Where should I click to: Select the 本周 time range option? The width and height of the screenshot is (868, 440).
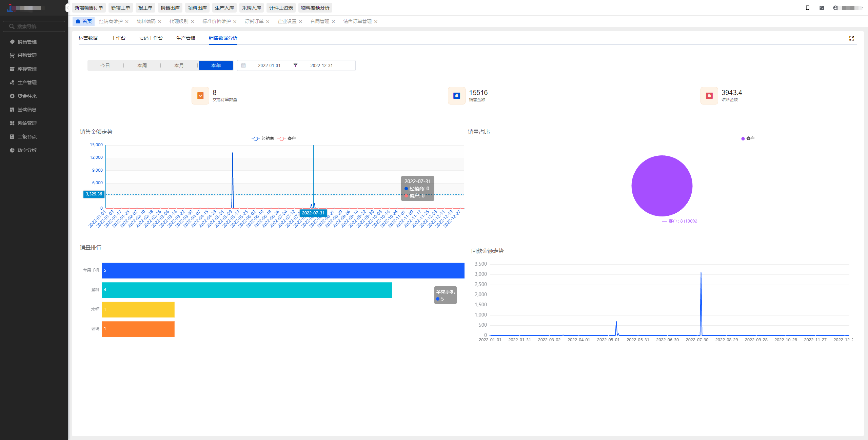[x=142, y=65]
